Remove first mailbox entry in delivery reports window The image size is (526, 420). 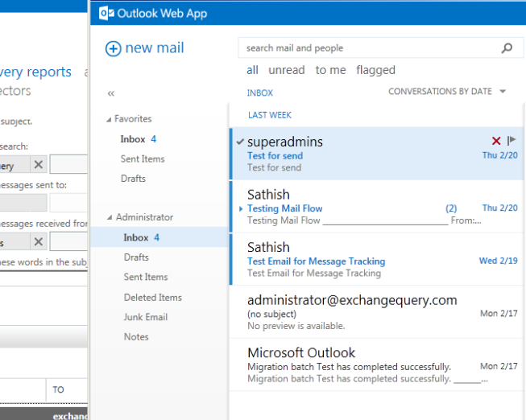pyautogui.click(x=39, y=165)
